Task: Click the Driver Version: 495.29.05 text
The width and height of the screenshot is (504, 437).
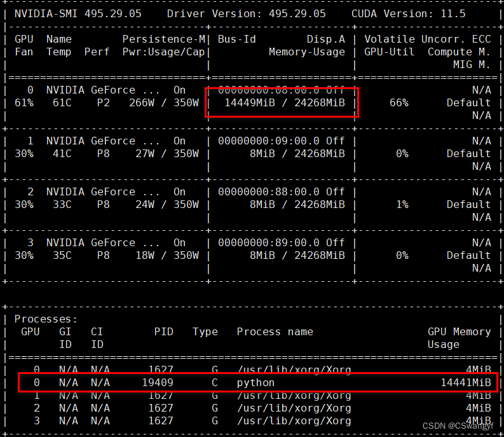Action: tap(246, 13)
